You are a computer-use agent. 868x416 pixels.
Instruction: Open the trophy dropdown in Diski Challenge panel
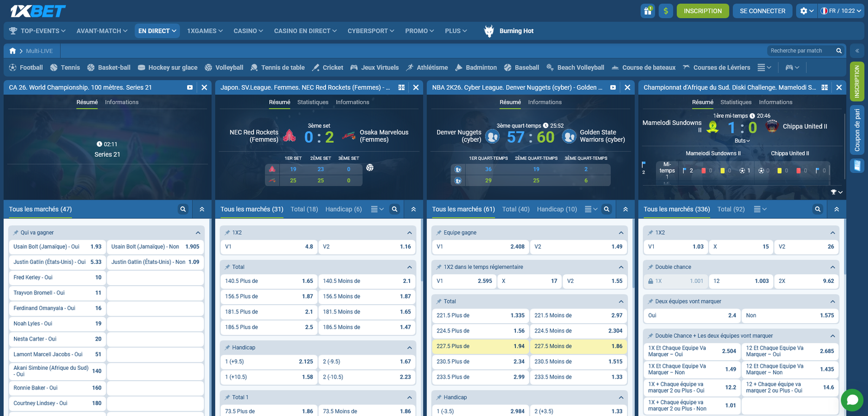tap(837, 192)
